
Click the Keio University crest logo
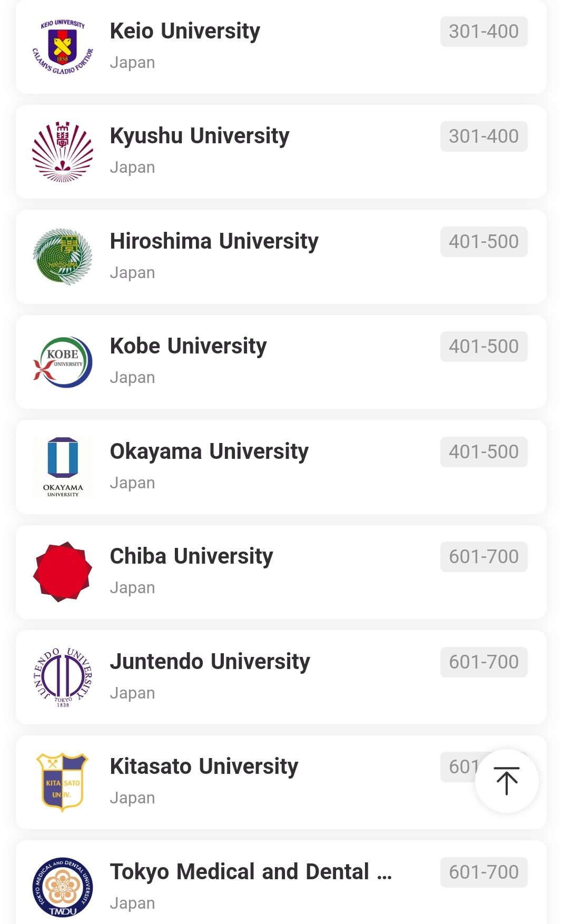point(63,47)
